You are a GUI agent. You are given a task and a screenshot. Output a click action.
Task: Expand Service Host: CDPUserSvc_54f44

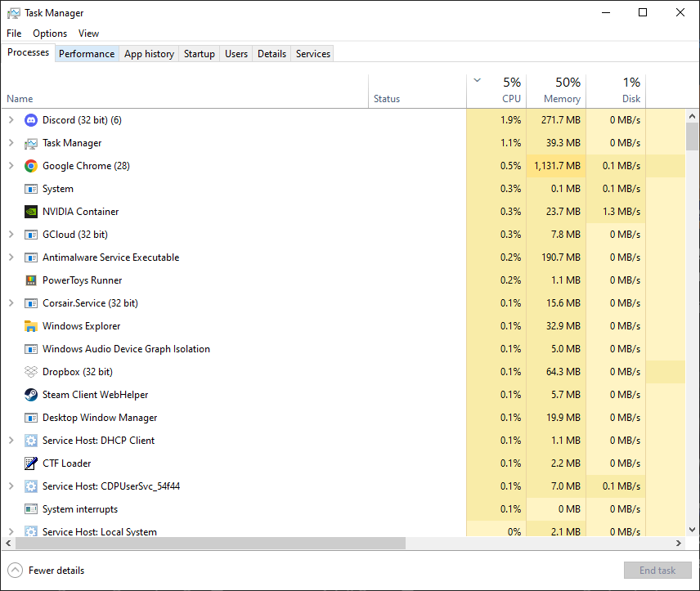coord(11,486)
